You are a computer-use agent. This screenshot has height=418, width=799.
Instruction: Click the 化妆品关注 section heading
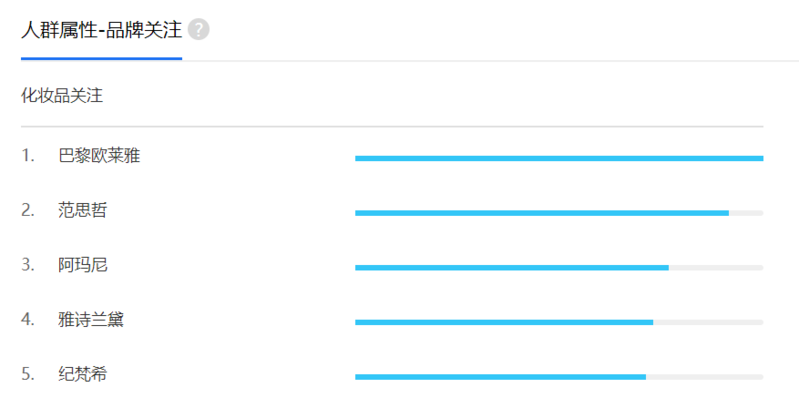coord(62,95)
